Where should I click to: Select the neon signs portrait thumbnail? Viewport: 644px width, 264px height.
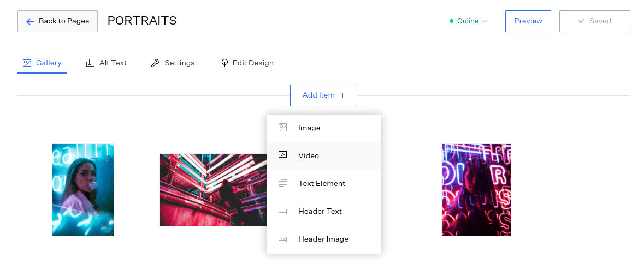point(476,190)
